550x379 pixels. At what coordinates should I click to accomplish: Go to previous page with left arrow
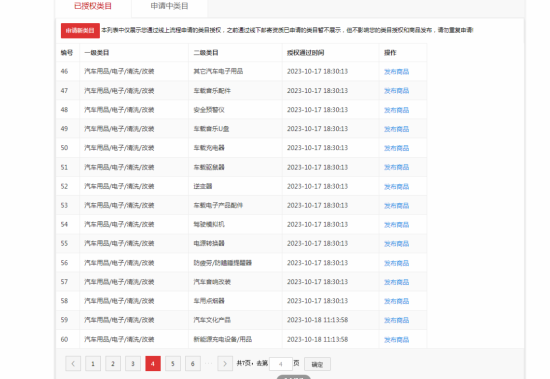pos(73,364)
